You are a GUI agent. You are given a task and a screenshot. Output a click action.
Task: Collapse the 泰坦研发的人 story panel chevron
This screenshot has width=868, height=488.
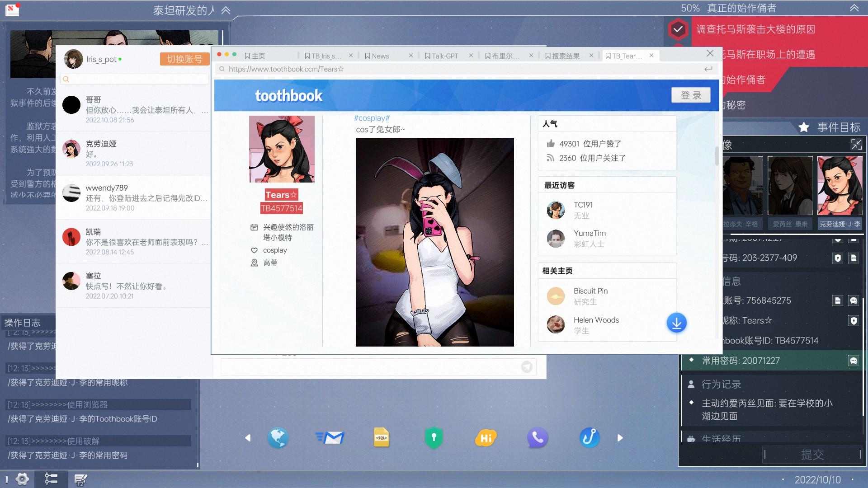226,10
